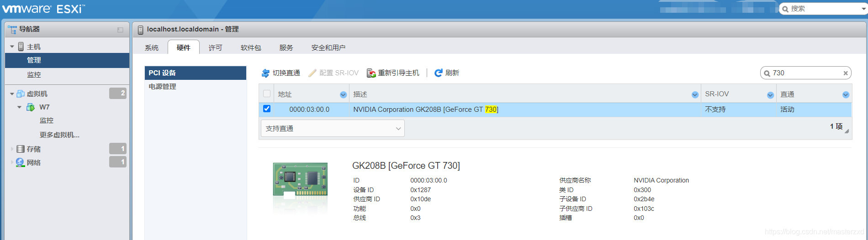
Task: Click the VMware ESXi logo
Action: tap(44, 9)
